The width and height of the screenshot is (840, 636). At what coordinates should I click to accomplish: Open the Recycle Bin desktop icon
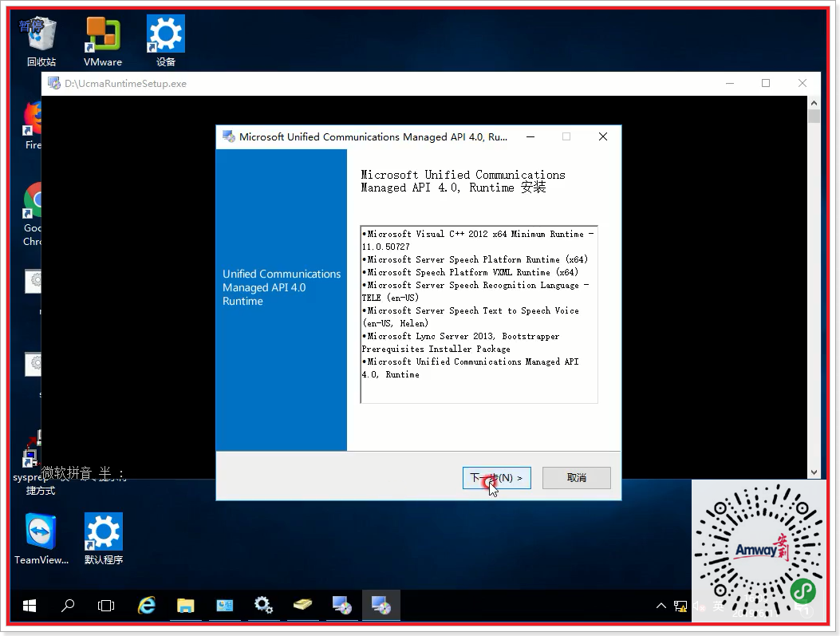click(41, 41)
